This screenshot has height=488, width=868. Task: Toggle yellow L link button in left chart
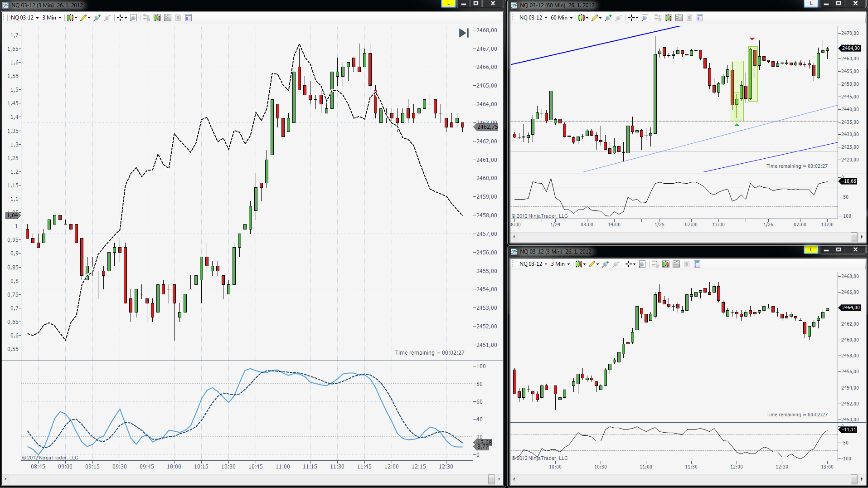(448, 4)
